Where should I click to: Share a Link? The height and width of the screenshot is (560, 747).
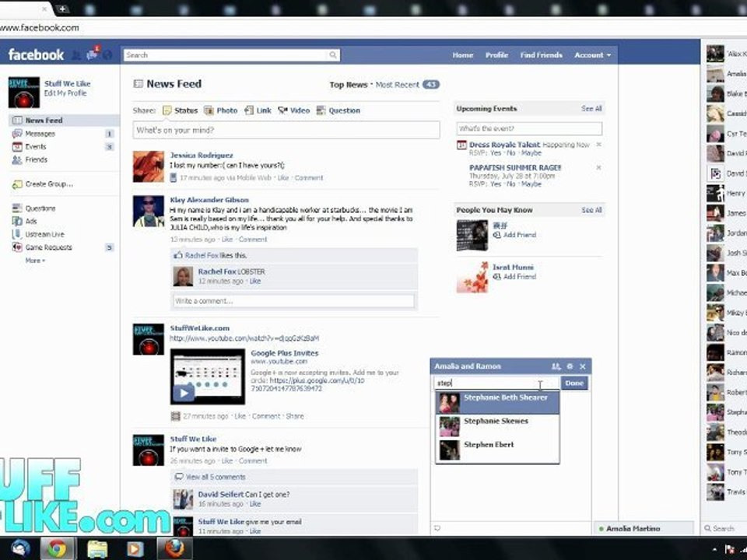click(x=258, y=110)
